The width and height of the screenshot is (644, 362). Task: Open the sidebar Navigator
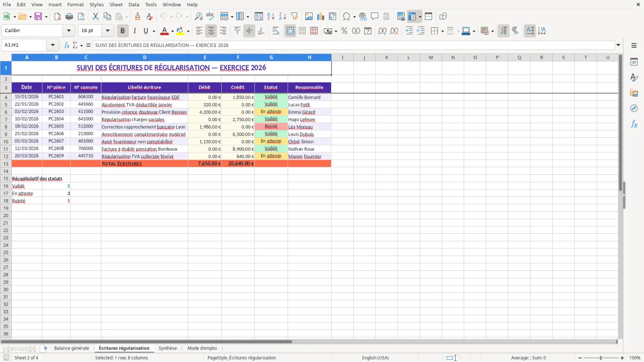[x=634, y=108]
